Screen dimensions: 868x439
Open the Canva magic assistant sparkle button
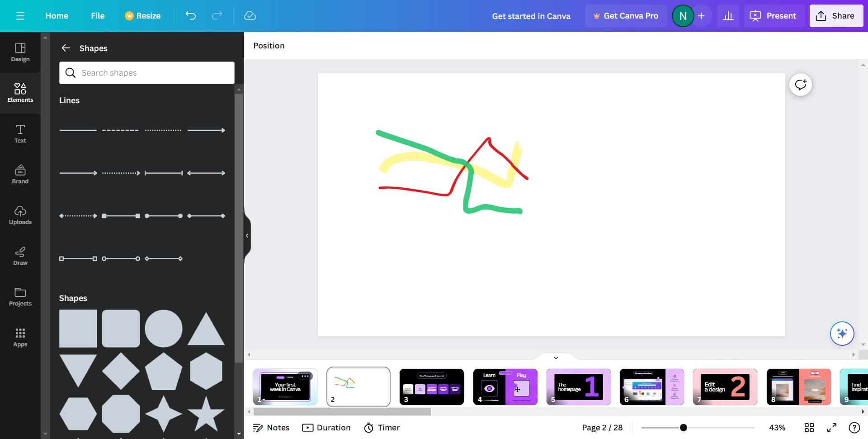841,334
